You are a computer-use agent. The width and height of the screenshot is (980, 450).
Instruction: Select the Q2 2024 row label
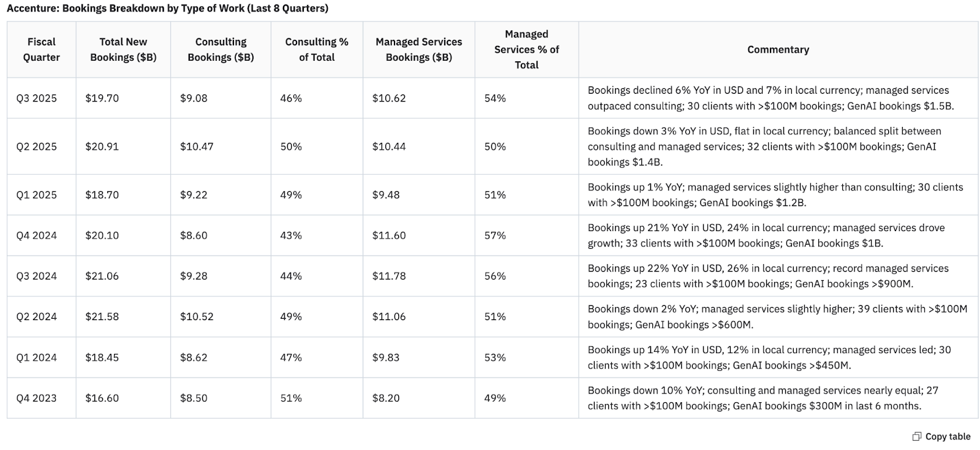point(37,316)
